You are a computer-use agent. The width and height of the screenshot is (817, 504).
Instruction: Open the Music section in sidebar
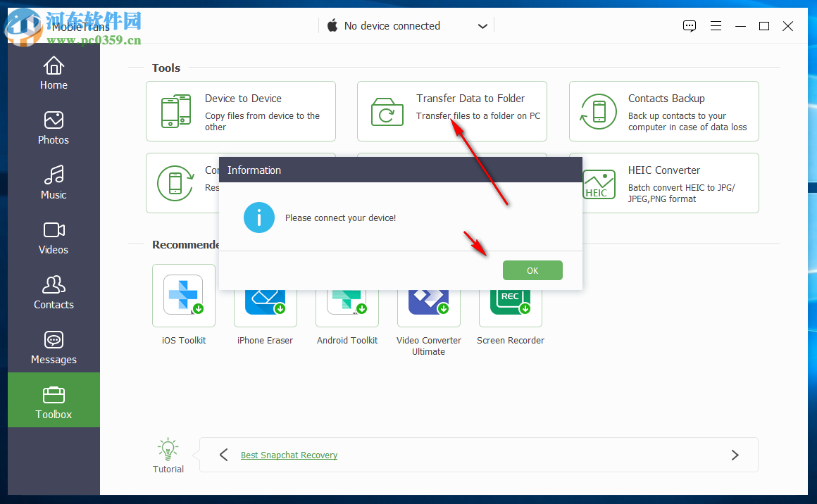54,182
